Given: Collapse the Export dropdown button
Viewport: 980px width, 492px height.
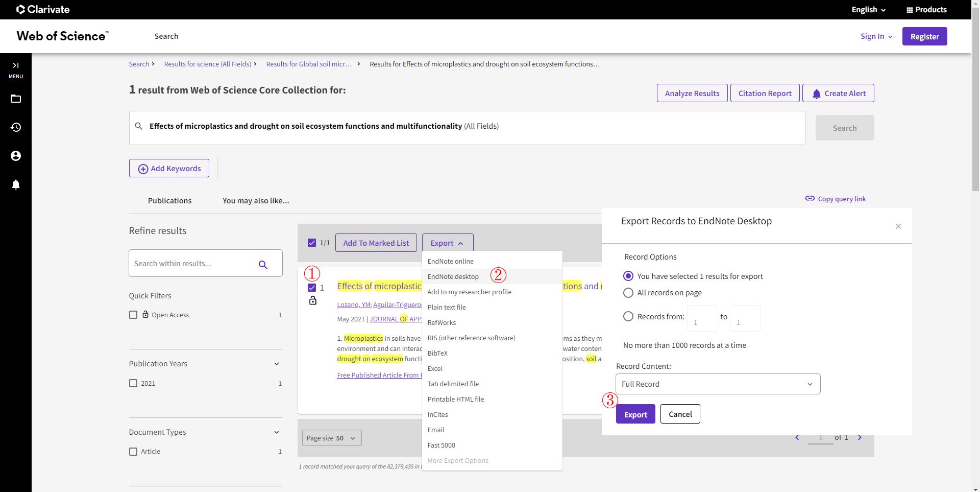Looking at the screenshot, I should pyautogui.click(x=448, y=243).
